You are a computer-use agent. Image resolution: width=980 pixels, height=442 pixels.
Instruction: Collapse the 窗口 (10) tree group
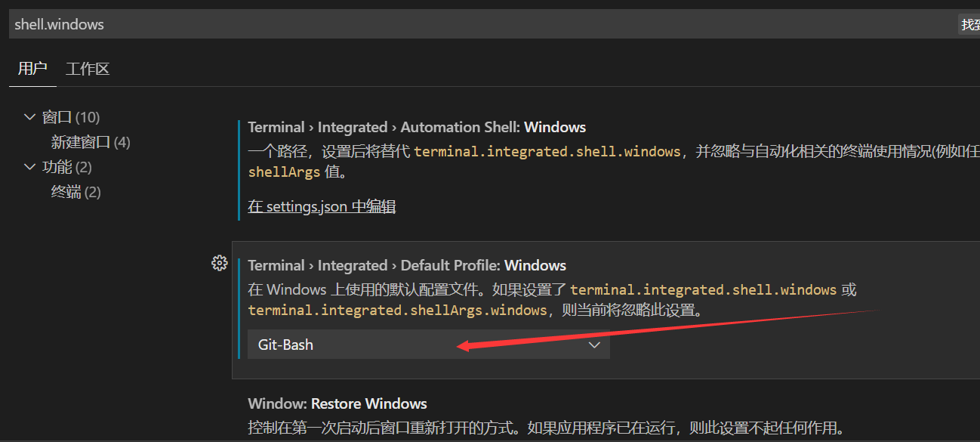pos(30,117)
